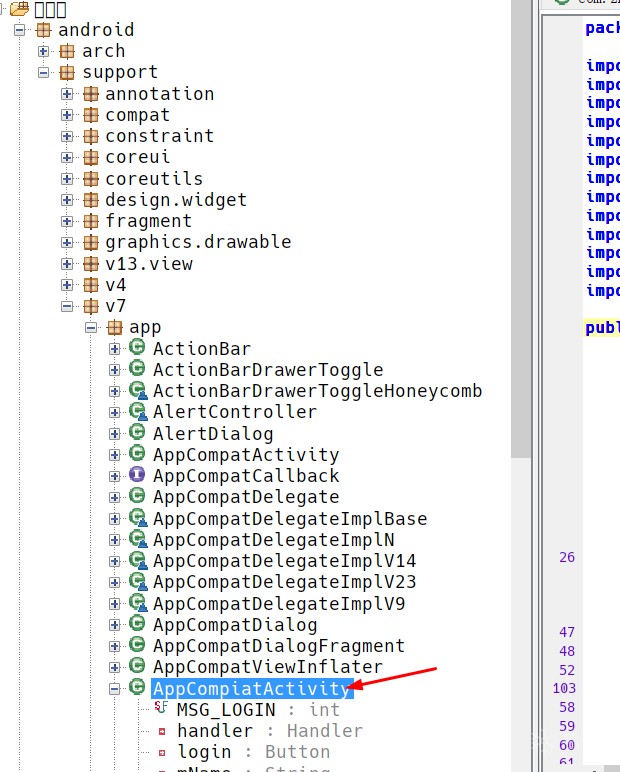Click the support package icon
Image resolution: width=620 pixels, height=772 pixels.
click(67, 73)
